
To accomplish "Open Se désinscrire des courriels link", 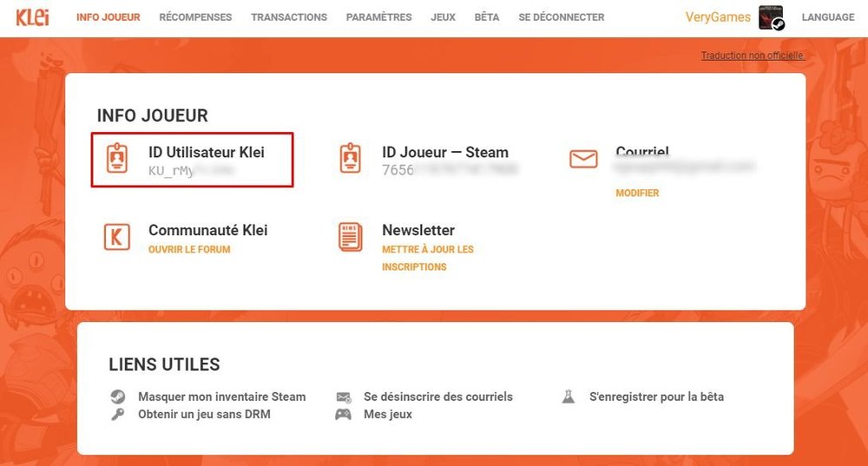I will [x=438, y=397].
